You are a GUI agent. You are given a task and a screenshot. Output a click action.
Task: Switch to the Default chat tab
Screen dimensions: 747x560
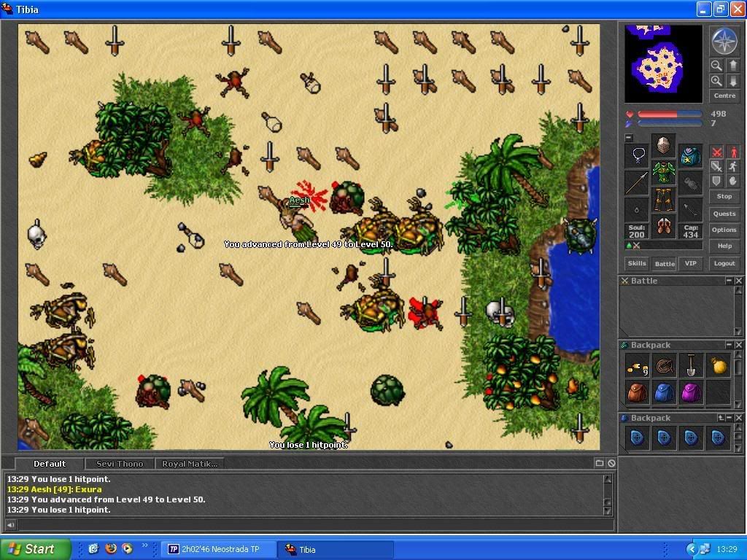pyautogui.click(x=50, y=463)
